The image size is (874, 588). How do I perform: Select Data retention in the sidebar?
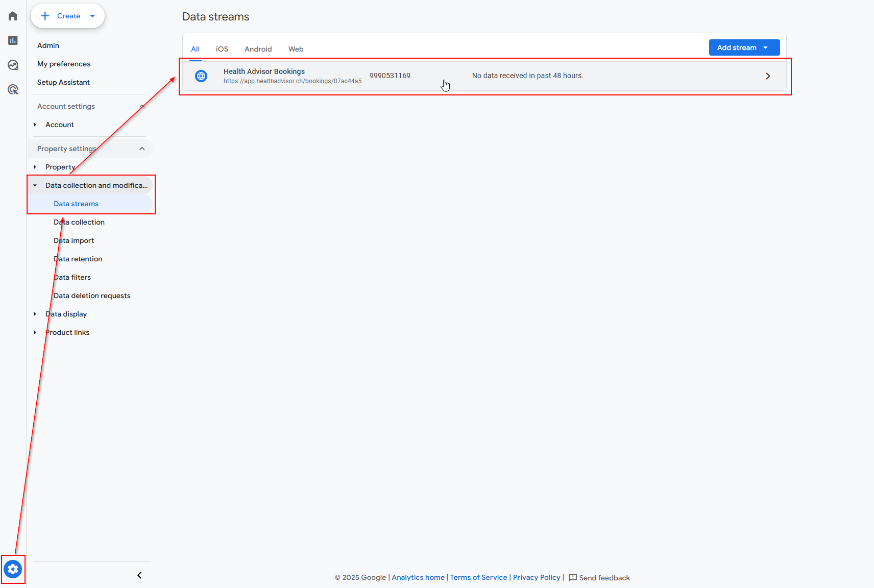[x=78, y=259]
